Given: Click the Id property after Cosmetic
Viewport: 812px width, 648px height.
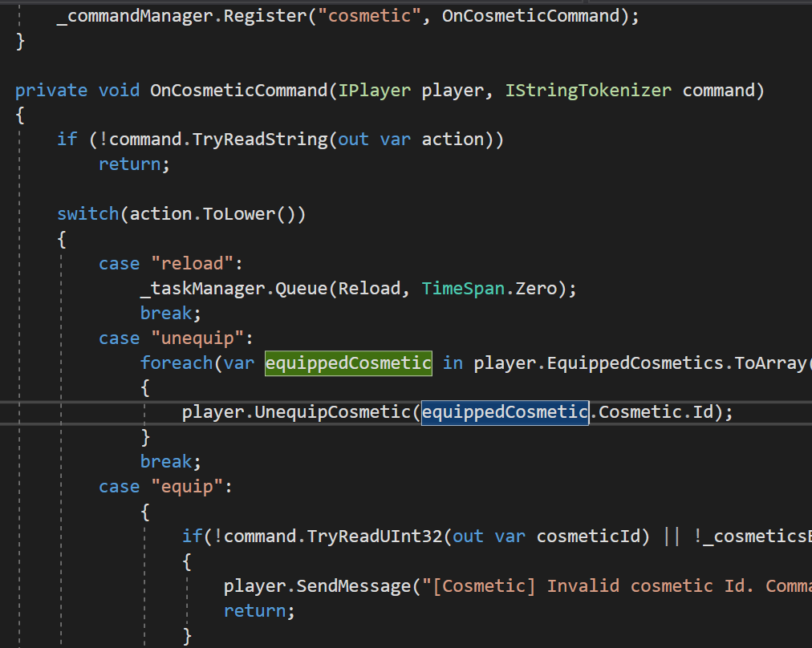Looking at the screenshot, I should tap(703, 412).
